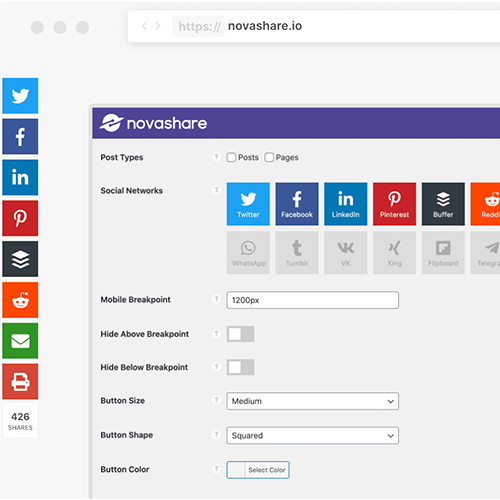Enable the Flipboard network tile
The width and height of the screenshot is (500, 500).
point(443,253)
